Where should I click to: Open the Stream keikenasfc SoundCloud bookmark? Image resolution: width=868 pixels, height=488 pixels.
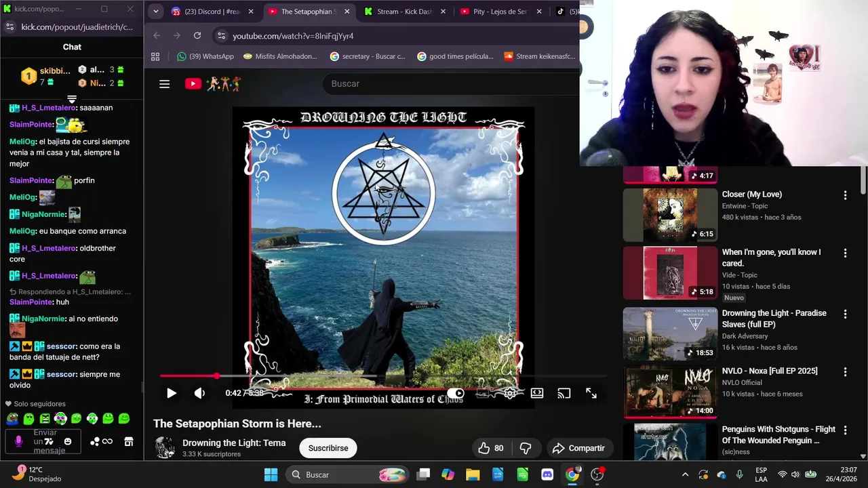click(540, 56)
